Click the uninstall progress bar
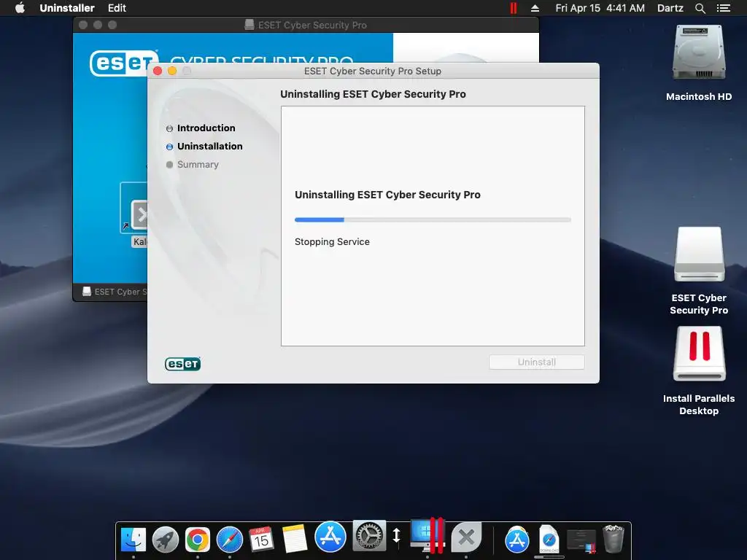The image size is (747, 560). click(x=433, y=219)
